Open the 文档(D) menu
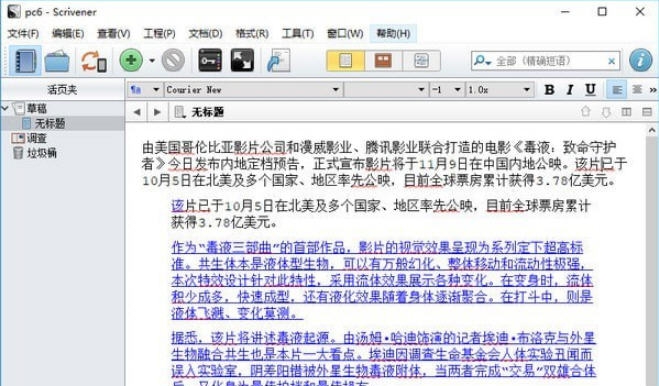659x386 pixels. click(x=205, y=33)
